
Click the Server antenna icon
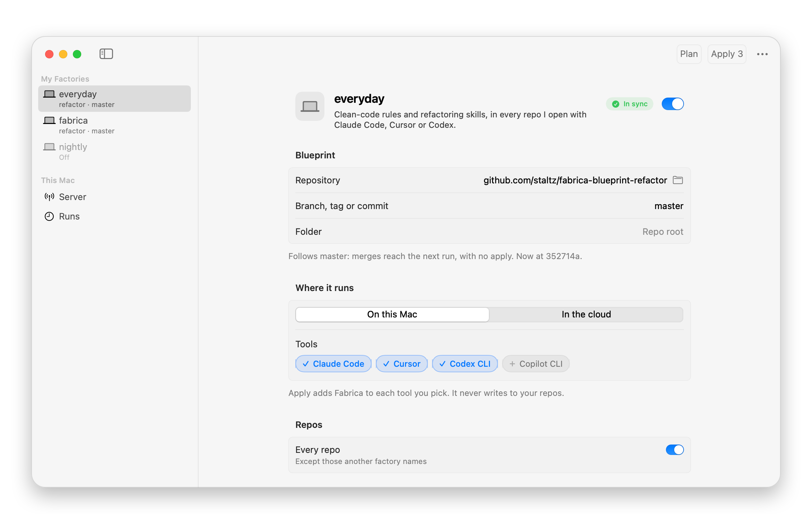tap(49, 197)
